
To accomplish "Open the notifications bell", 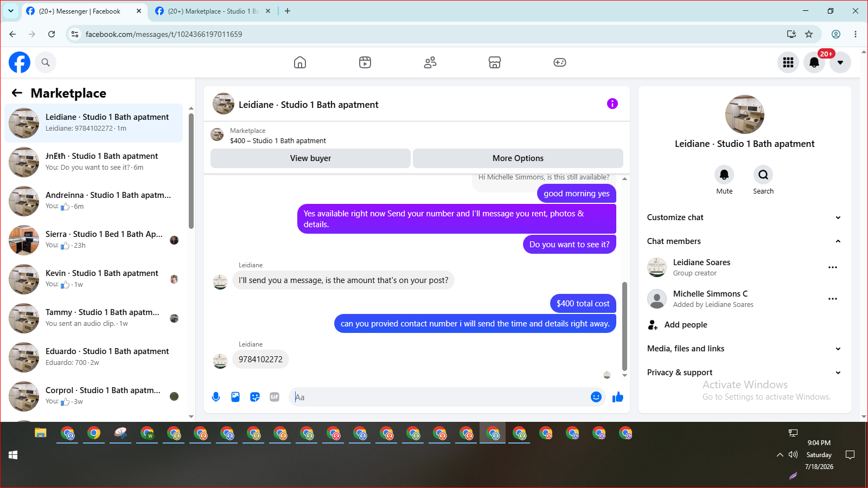I will [x=814, y=62].
